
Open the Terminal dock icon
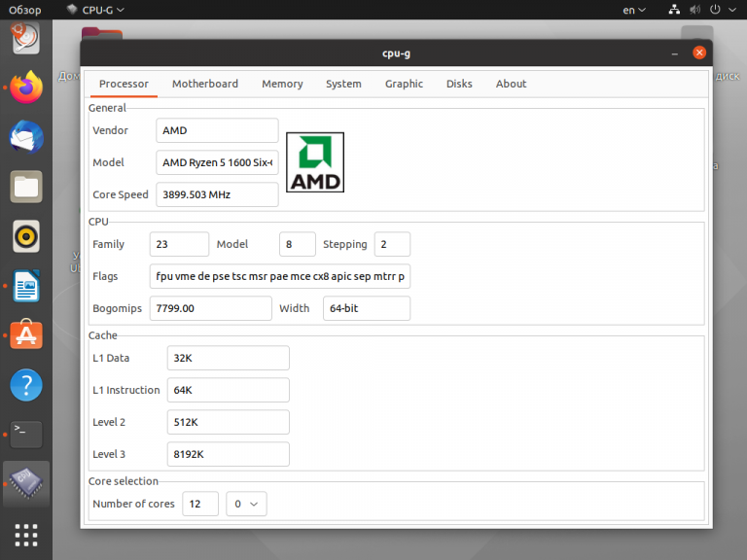coord(26,435)
